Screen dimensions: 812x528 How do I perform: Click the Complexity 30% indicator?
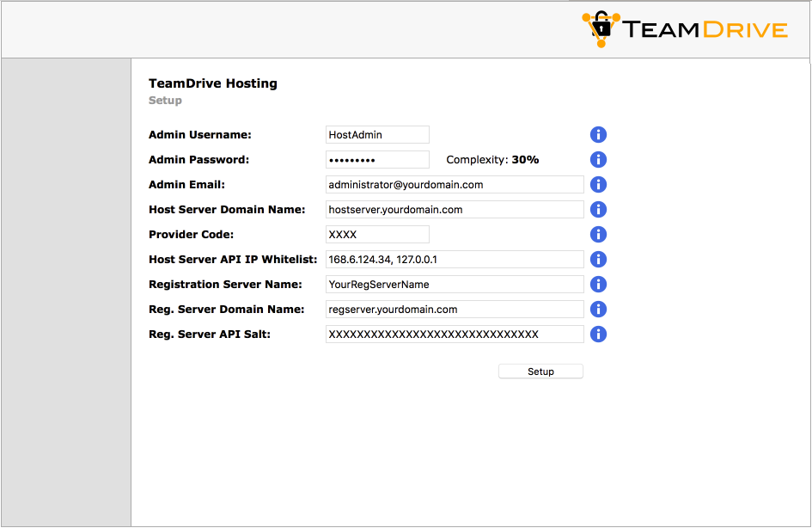tap(492, 159)
